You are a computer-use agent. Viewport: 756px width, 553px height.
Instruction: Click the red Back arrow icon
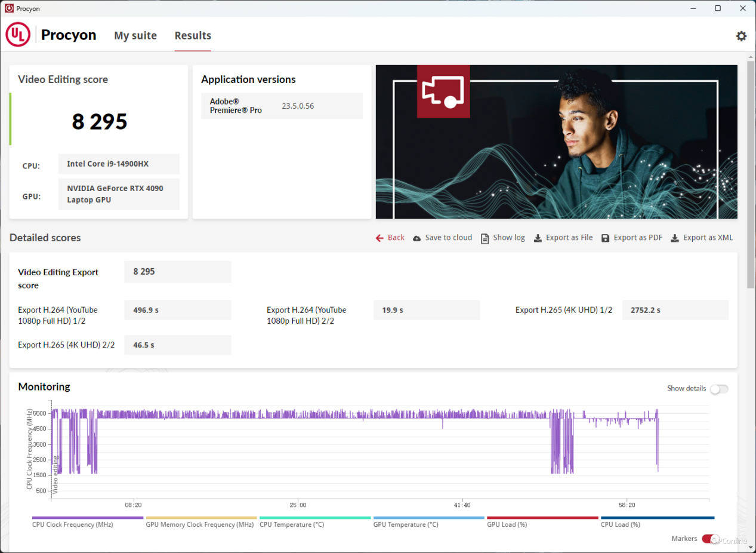[x=379, y=238]
